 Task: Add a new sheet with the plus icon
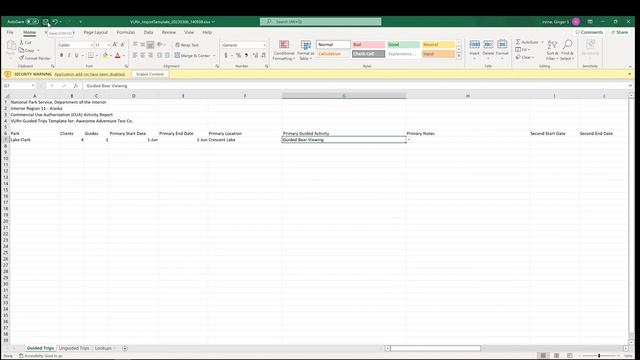click(x=125, y=348)
